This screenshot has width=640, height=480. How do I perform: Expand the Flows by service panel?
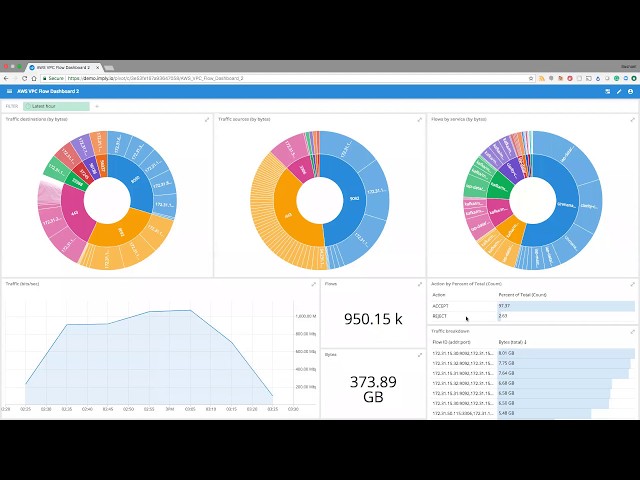pyautogui.click(x=633, y=120)
